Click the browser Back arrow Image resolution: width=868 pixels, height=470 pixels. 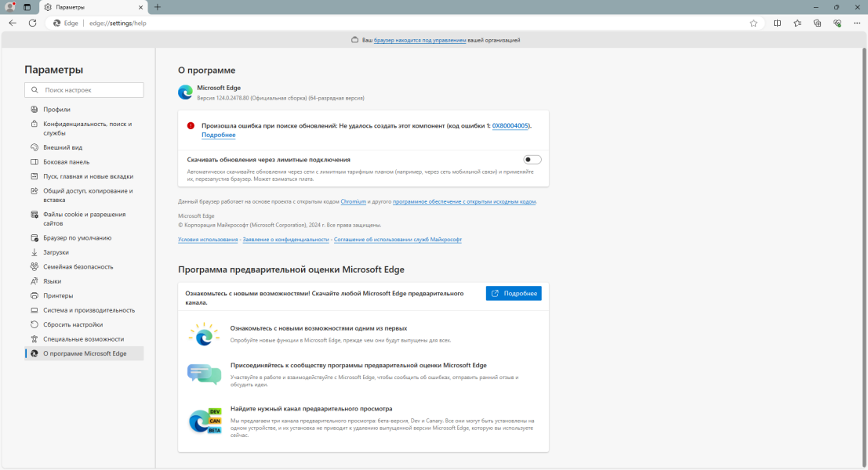click(x=13, y=23)
